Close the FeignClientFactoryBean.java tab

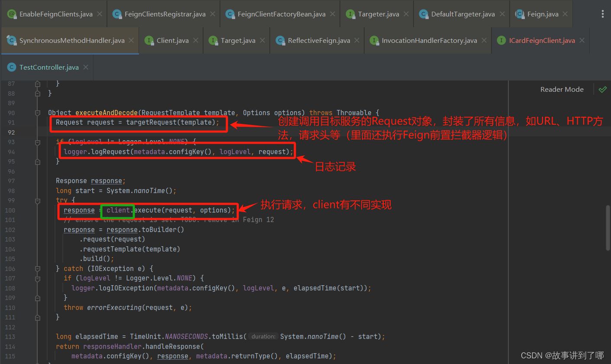[x=333, y=14]
